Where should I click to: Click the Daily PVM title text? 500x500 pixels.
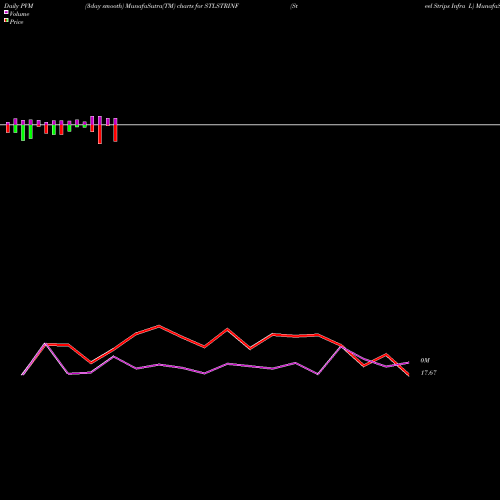point(19,6)
